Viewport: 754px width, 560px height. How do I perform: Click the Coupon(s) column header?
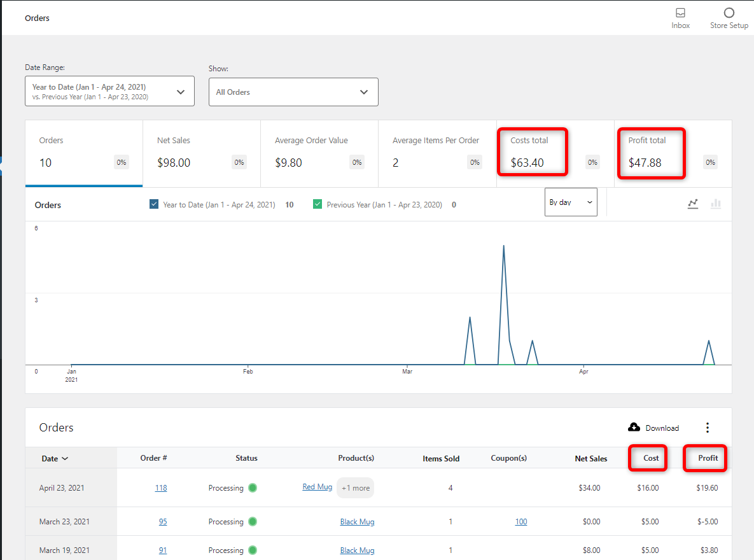(x=509, y=458)
